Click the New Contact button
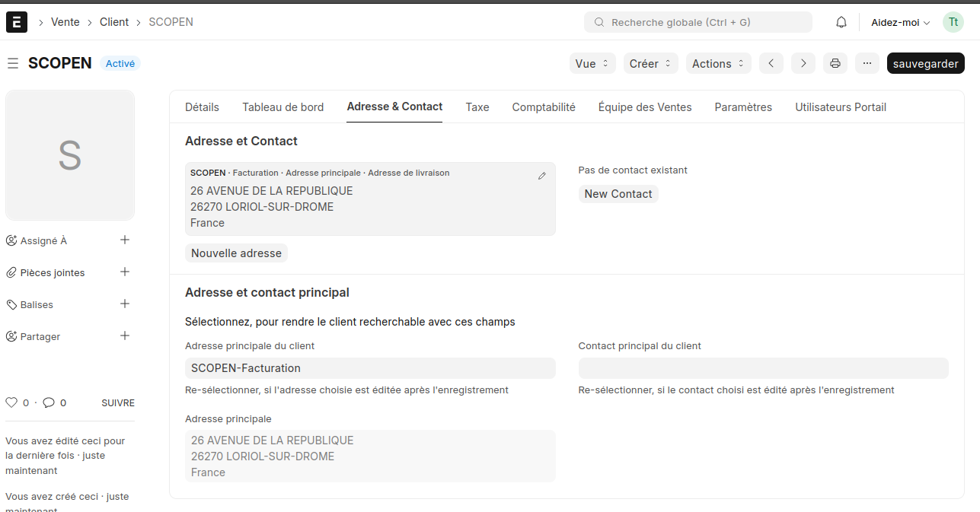 point(618,194)
